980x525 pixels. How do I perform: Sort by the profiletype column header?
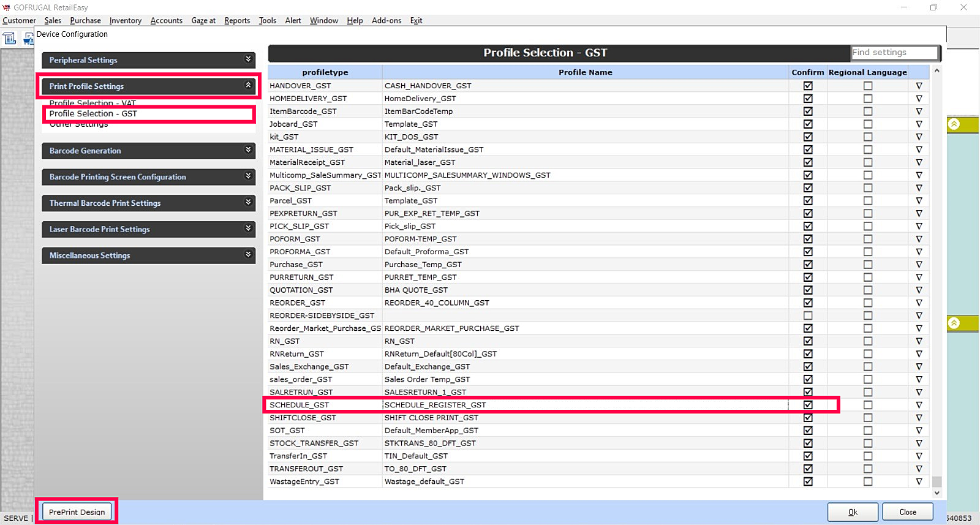(325, 72)
